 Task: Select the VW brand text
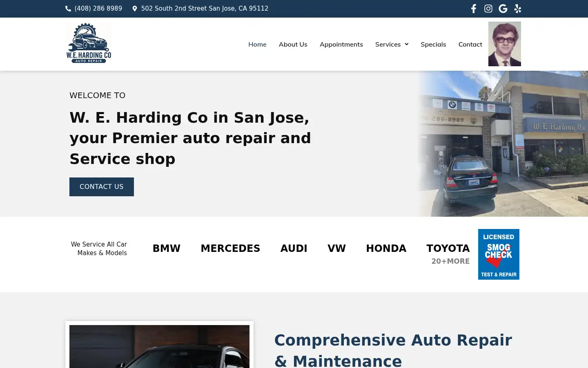[x=337, y=248]
